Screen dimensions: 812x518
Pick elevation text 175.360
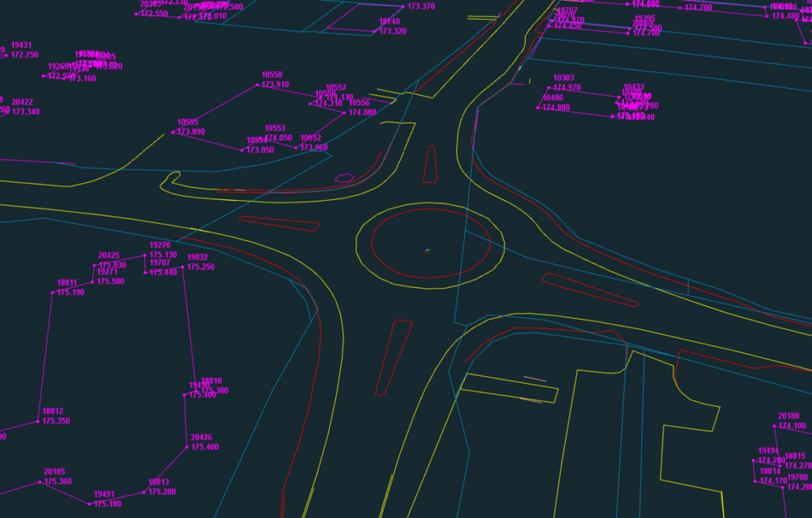[58, 482]
